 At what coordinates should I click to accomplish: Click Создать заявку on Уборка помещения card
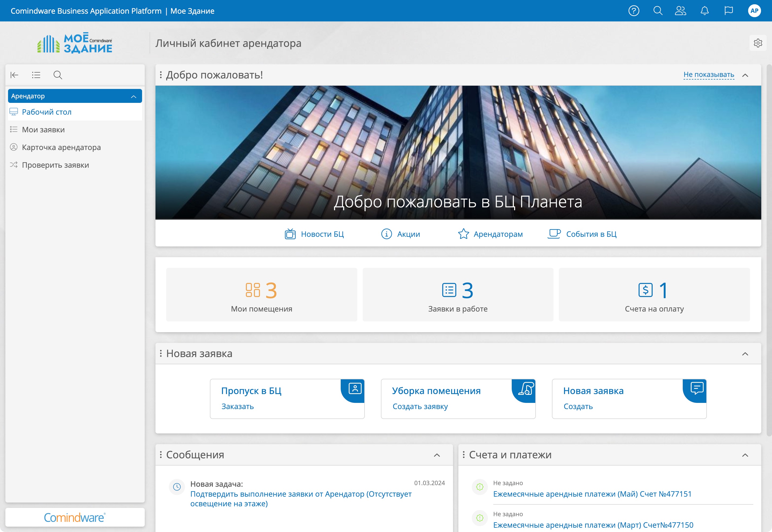tap(420, 406)
